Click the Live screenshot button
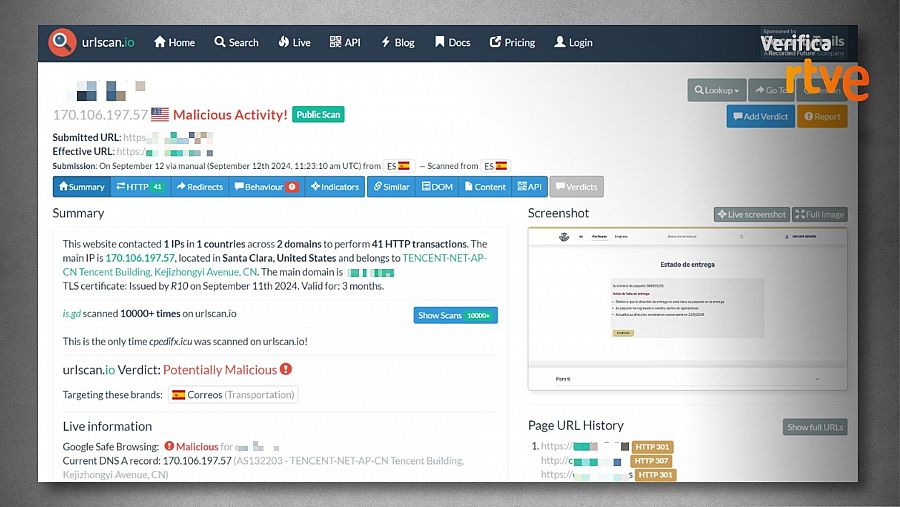 tap(751, 214)
